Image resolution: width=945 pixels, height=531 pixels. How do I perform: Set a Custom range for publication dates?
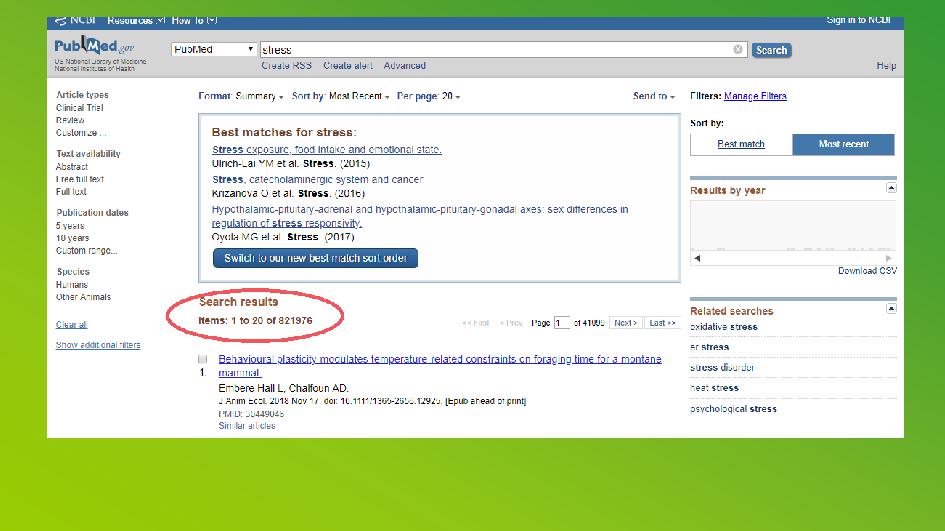87,251
